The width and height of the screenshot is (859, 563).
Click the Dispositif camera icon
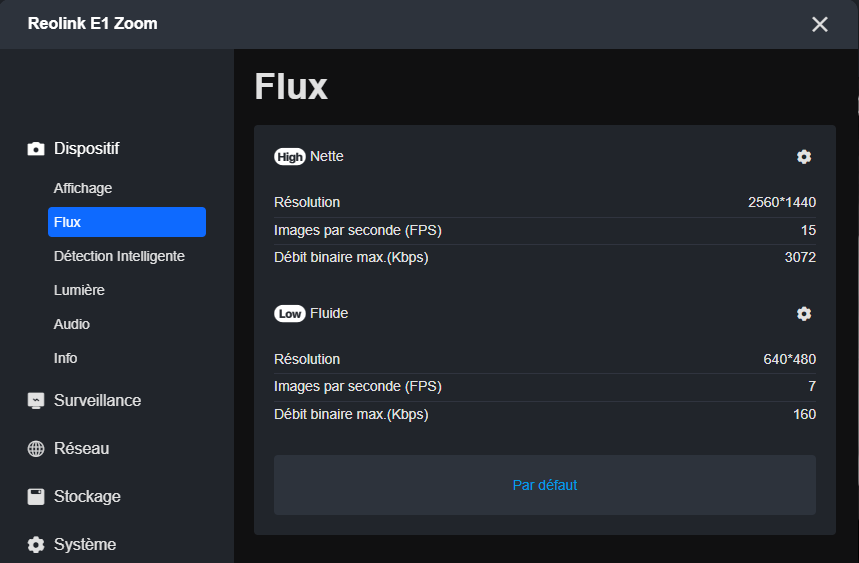[x=36, y=149]
